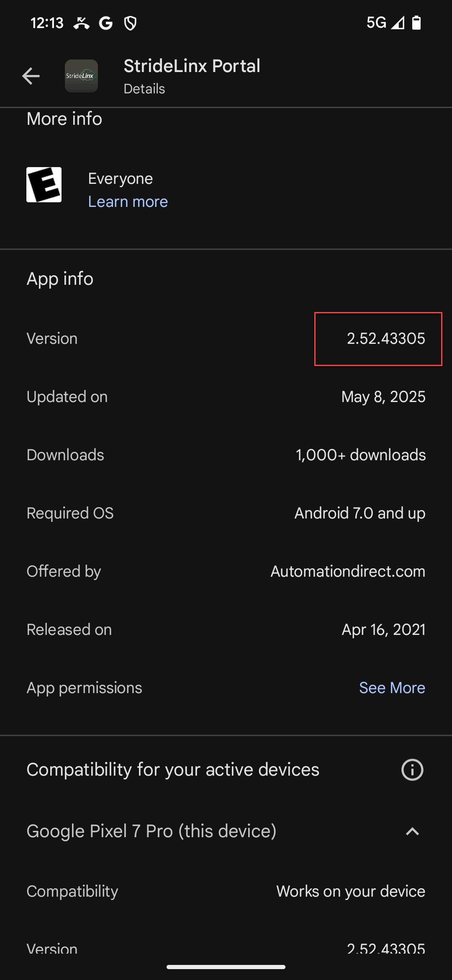This screenshot has width=452, height=980.
Task: Tap the StrideLinx app logo icon
Action: (x=81, y=76)
